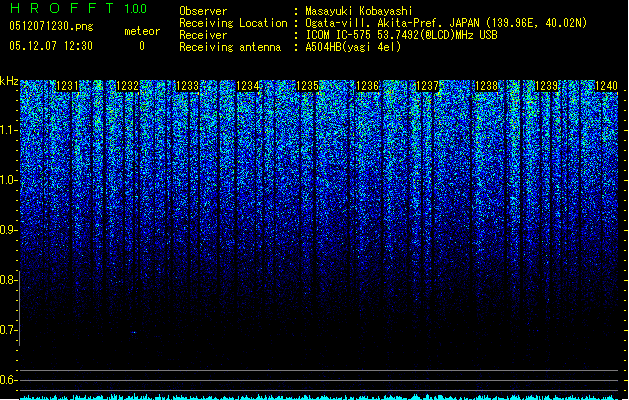
Task: Select the filename 0512071230.png
Action: tap(51, 26)
